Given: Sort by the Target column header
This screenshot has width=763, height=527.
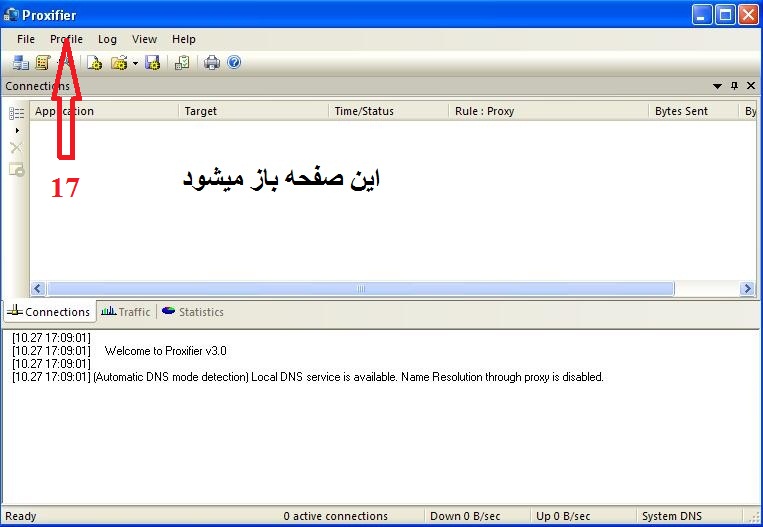Looking at the screenshot, I should pyautogui.click(x=254, y=111).
